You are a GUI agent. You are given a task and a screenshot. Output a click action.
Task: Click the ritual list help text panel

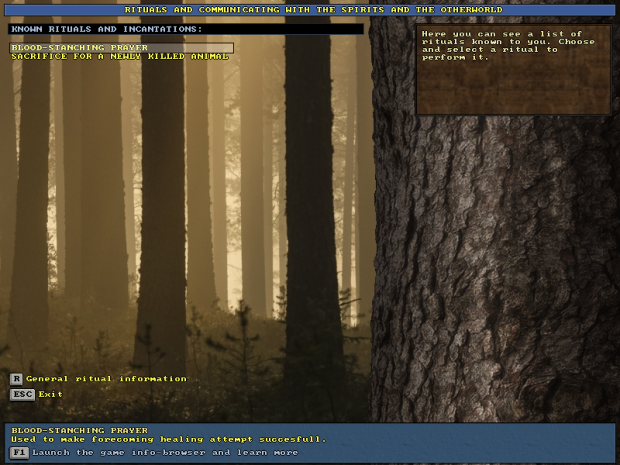click(513, 70)
